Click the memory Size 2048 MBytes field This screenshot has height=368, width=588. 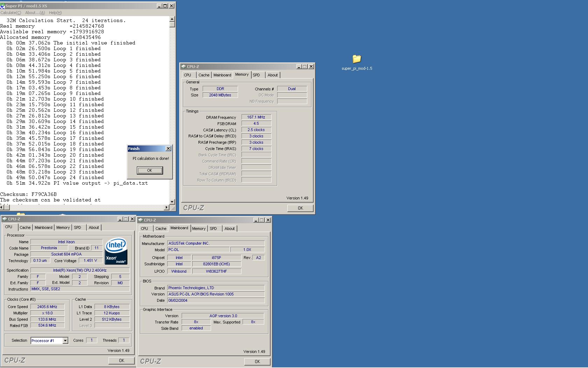220,95
